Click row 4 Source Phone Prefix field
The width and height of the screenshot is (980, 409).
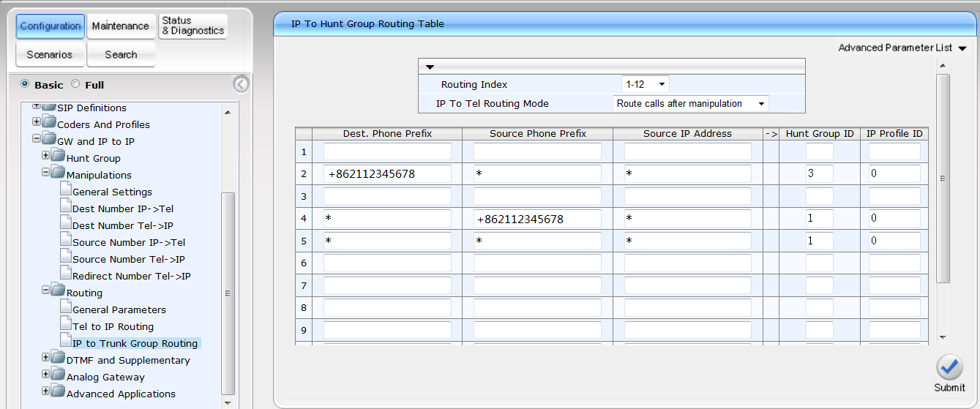click(537, 218)
